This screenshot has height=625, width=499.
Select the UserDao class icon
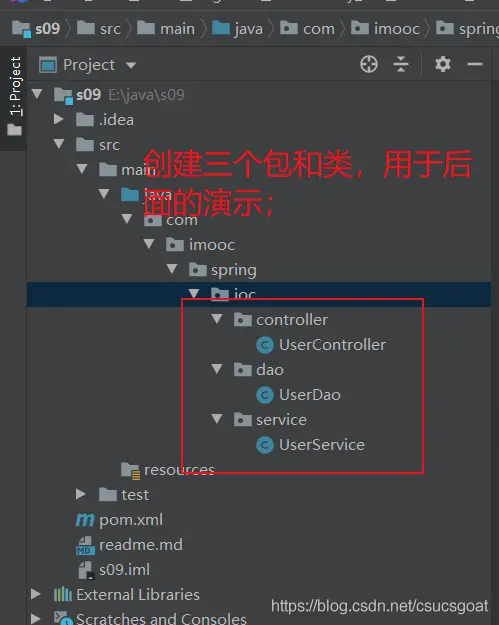(x=265, y=395)
